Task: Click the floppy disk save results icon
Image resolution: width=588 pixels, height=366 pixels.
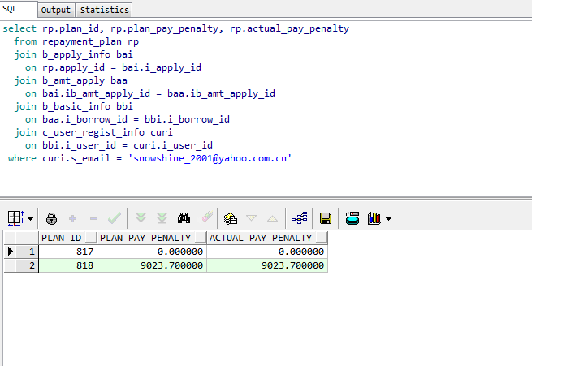Action: (x=326, y=218)
